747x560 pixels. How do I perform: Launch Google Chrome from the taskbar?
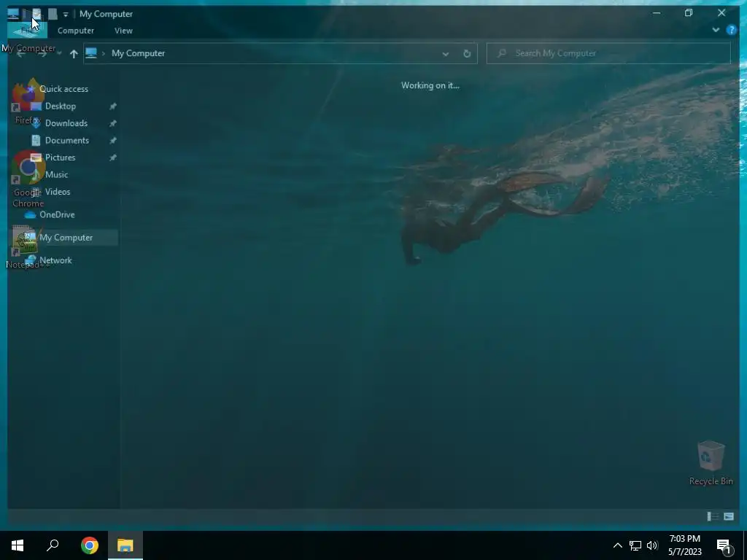(90, 545)
